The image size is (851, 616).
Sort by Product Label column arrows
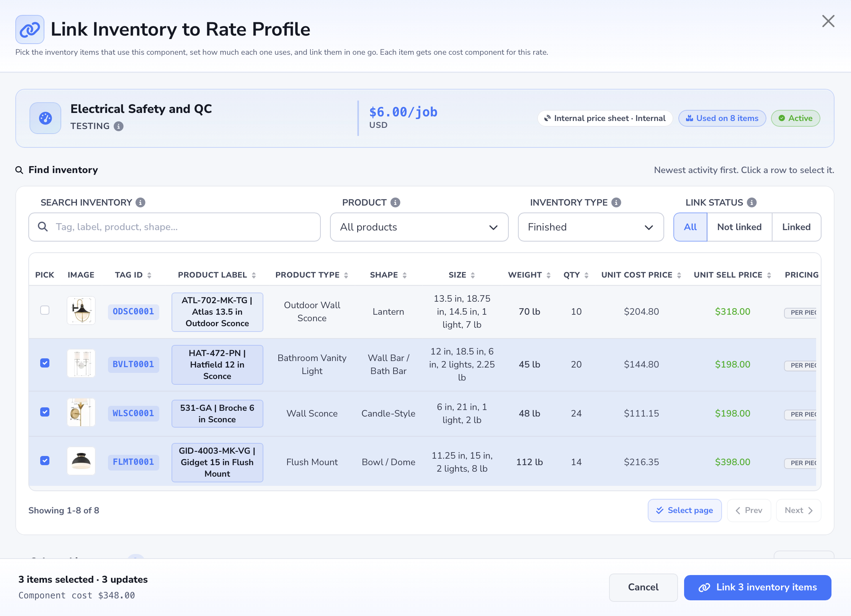tap(254, 275)
